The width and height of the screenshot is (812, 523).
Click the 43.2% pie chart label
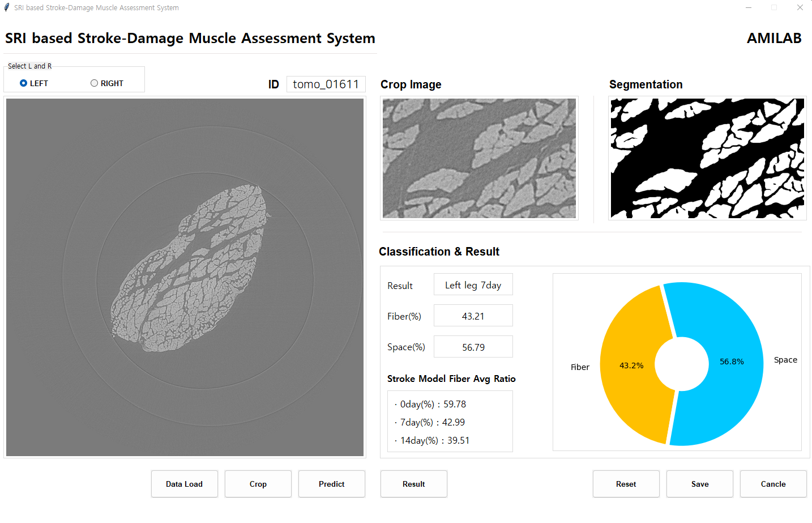pos(631,365)
